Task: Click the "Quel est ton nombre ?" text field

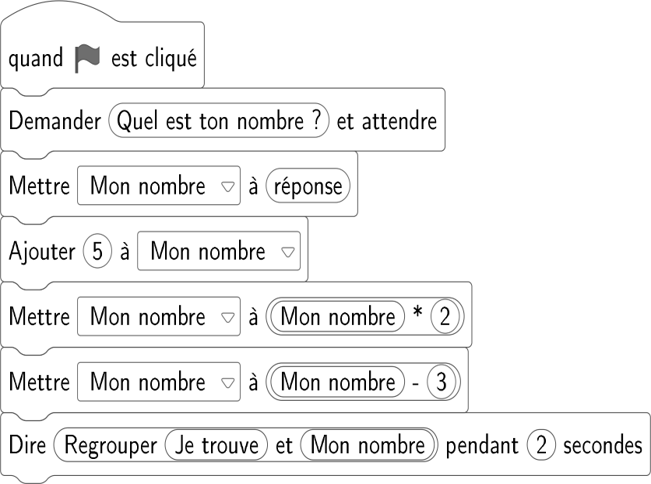Action: point(219,121)
